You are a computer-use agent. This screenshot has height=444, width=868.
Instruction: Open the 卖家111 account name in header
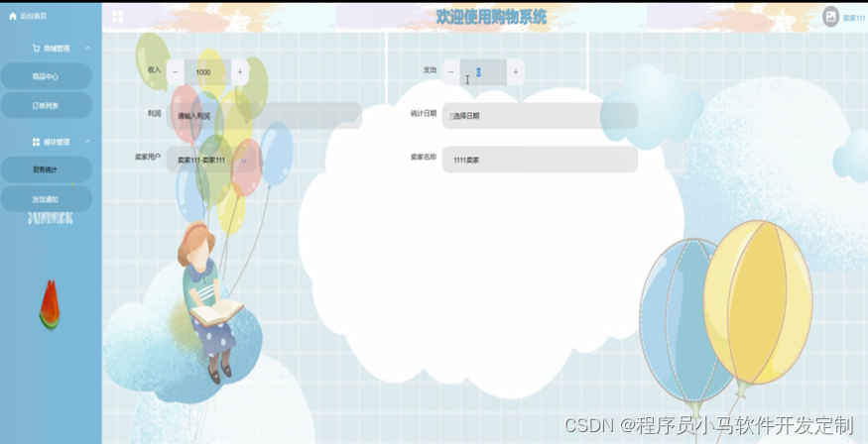(x=853, y=18)
